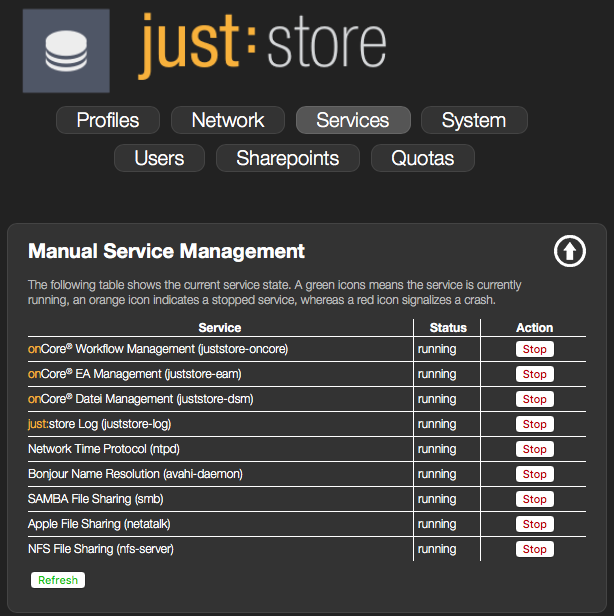This screenshot has height=616, width=614.
Task: Click running status of juststore-oncore row
Action: click(437, 349)
